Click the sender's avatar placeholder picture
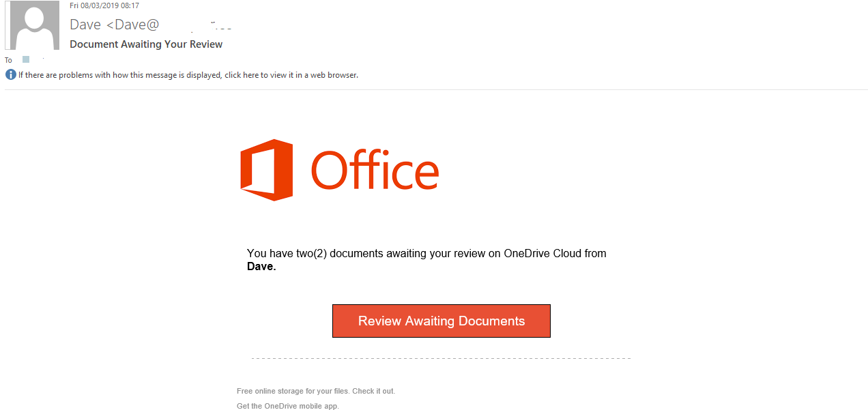This screenshot has height=410, width=868. tap(32, 25)
